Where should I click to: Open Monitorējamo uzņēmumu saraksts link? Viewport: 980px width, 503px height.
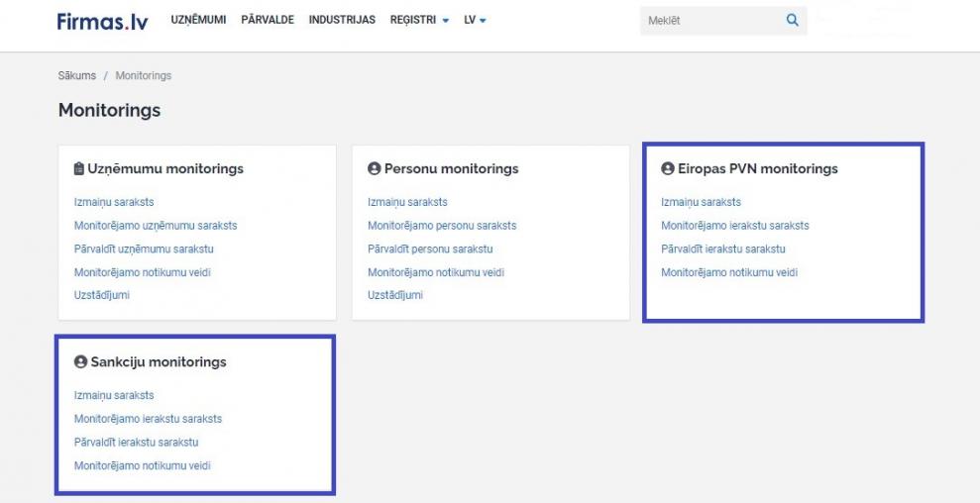pyautogui.click(x=156, y=226)
